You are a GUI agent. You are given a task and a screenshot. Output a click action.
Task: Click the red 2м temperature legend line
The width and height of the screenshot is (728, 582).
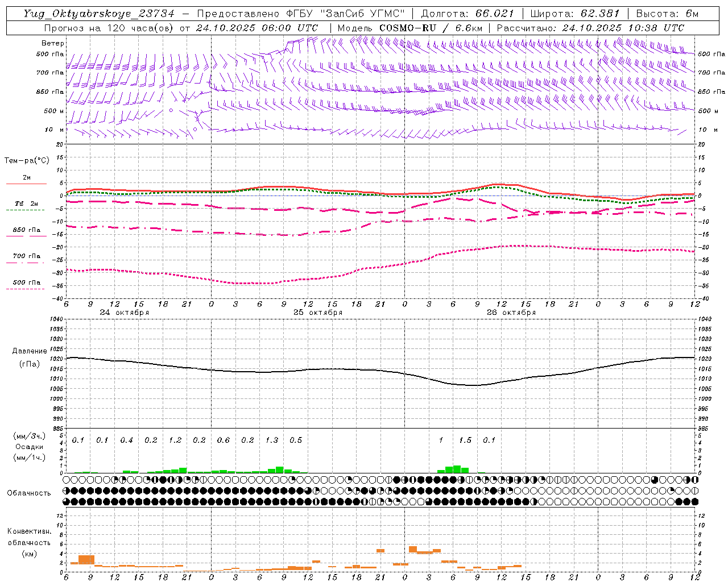click(26, 184)
